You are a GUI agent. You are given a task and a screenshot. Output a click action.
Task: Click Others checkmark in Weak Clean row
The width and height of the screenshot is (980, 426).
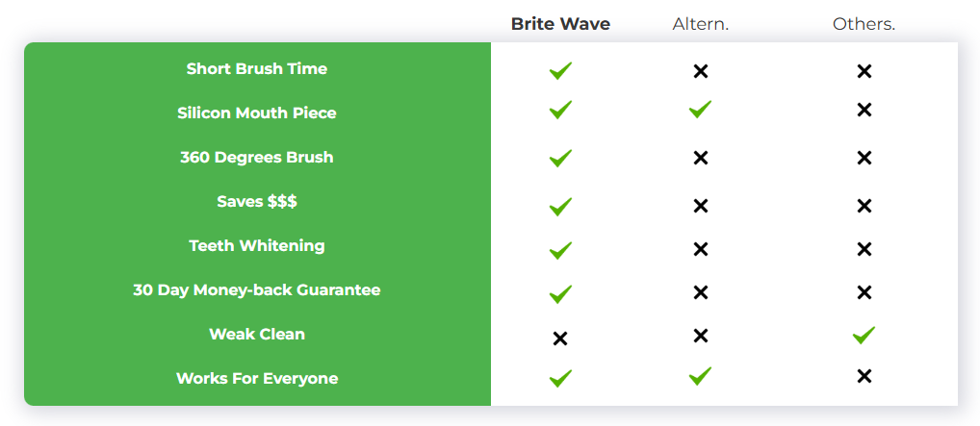tap(864, 336)
